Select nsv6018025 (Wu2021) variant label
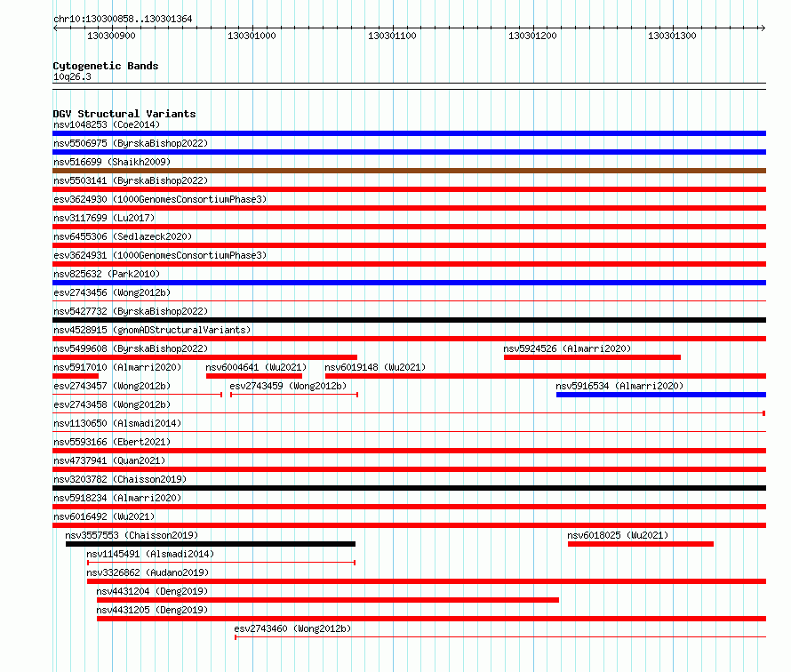 point(618,535)
